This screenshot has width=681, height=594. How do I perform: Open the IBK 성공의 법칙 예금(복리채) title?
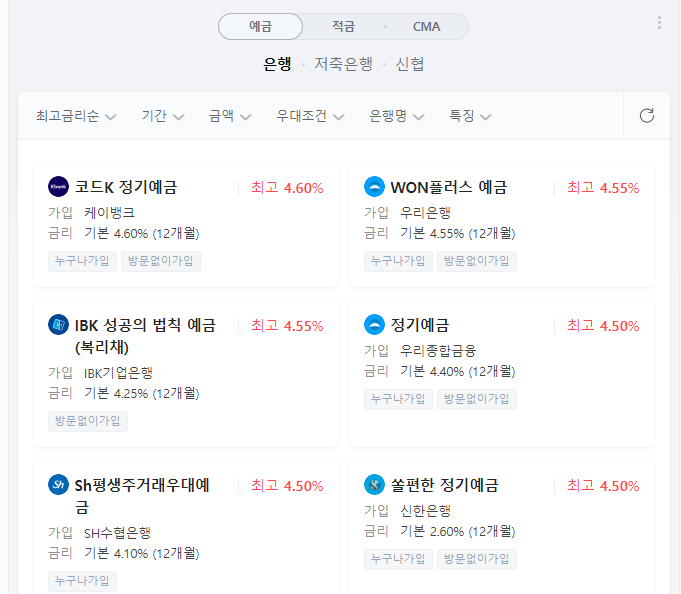(145, 336)
